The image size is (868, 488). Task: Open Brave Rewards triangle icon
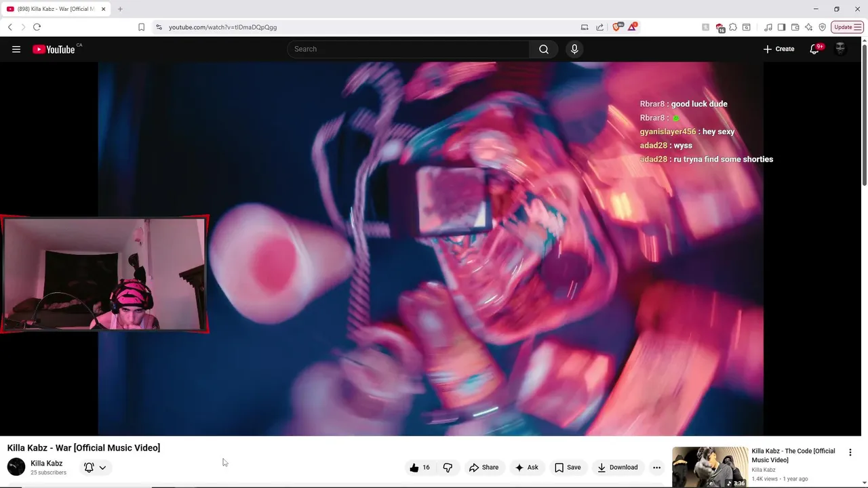click(x=632, y=27)
